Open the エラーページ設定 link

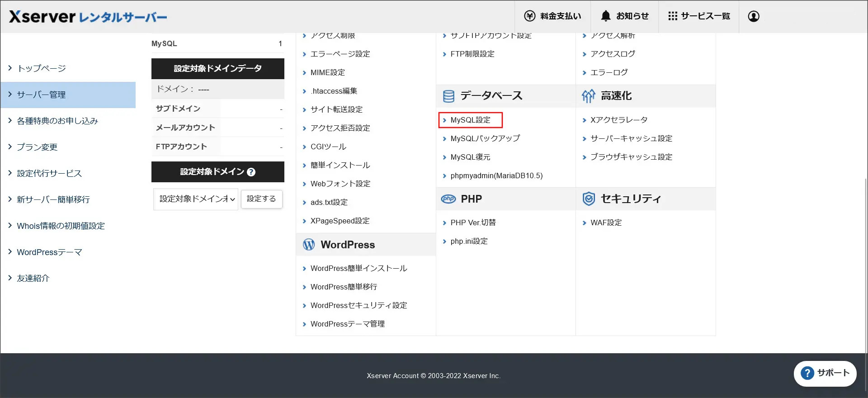click(x=340, y=54)
